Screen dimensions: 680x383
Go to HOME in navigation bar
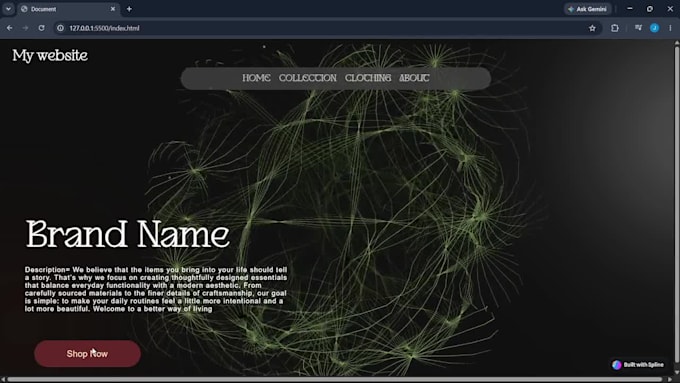[256, 78]
